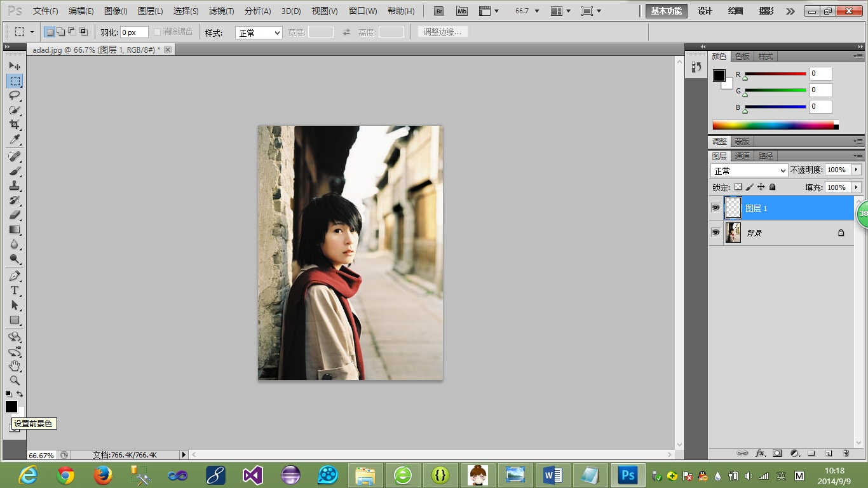Select the Dodge tool
This screenshot has height=488, width=868.
click(15, 259)
